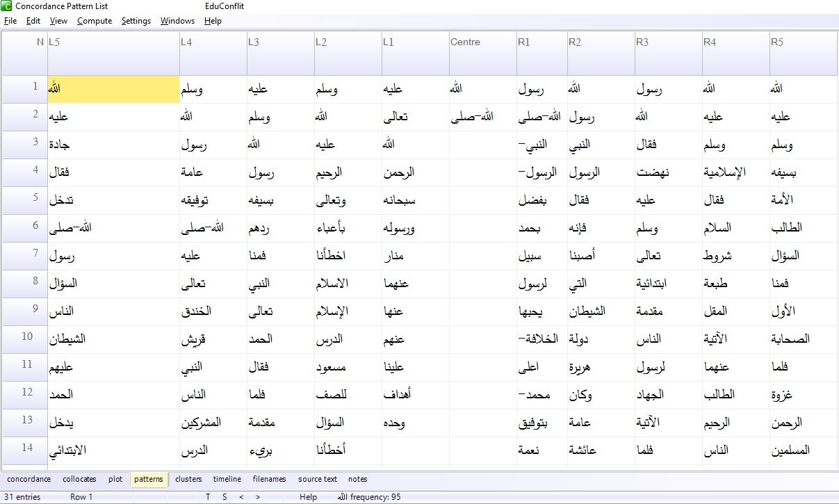Click the R5 cell 'الصحابة' in row 10

click(x=804, y=339)
